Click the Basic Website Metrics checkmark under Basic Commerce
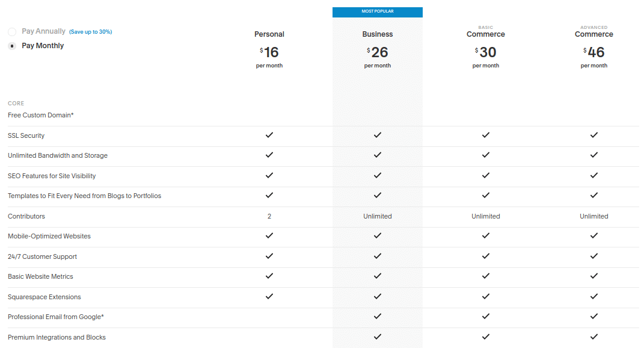The height and width of the screenshot is (348, 644). [x=485, y=276]
